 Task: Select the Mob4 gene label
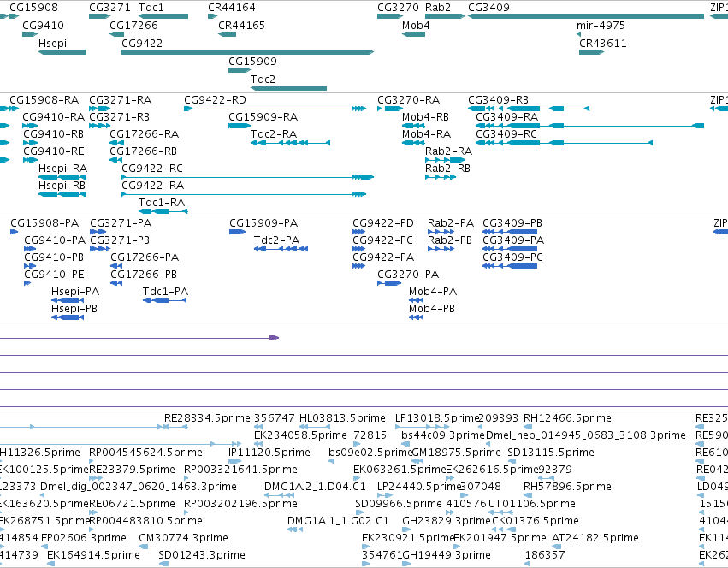click(416, 26)
